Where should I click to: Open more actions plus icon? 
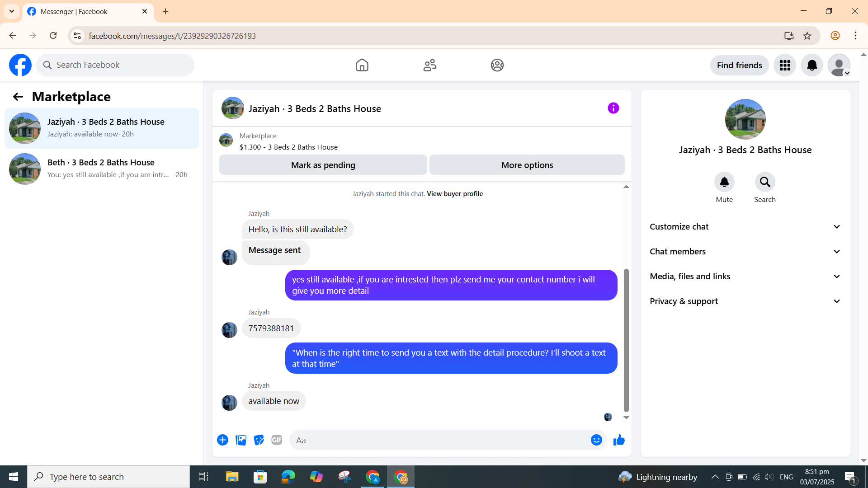pos(222,440)
